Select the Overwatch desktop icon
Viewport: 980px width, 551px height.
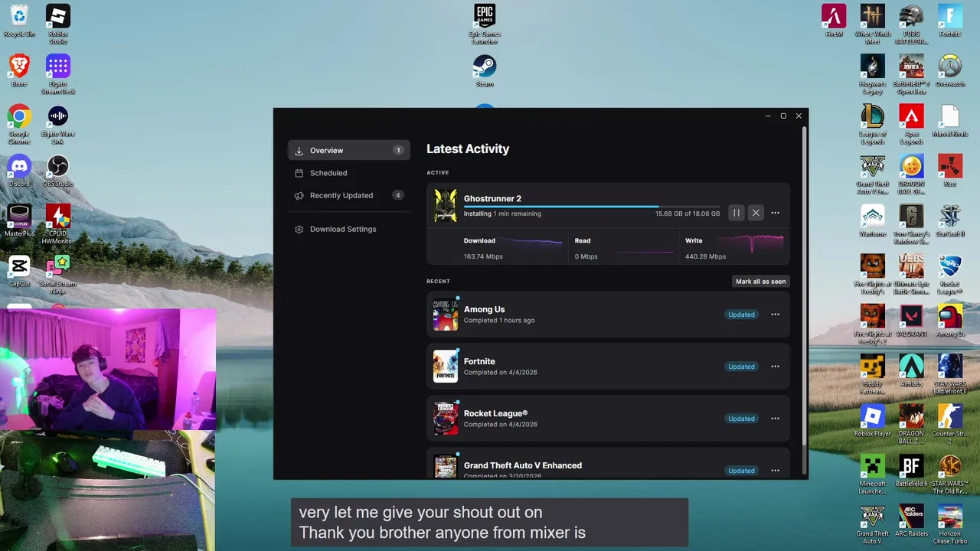(x=950, y=70)
